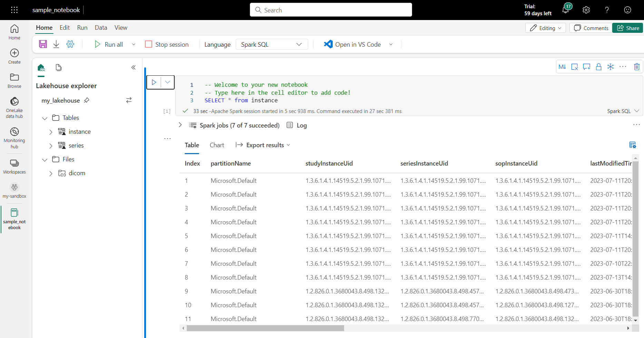The image size is (644, 338).
Task: Click the Save notebook icon
Action: (x=43, y=44)
